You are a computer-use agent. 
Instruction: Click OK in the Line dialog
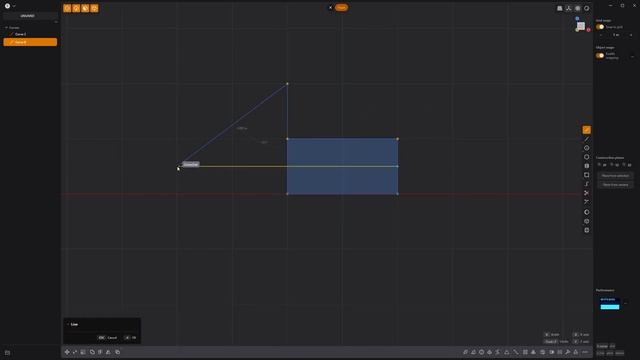click(x=131, y=338)
